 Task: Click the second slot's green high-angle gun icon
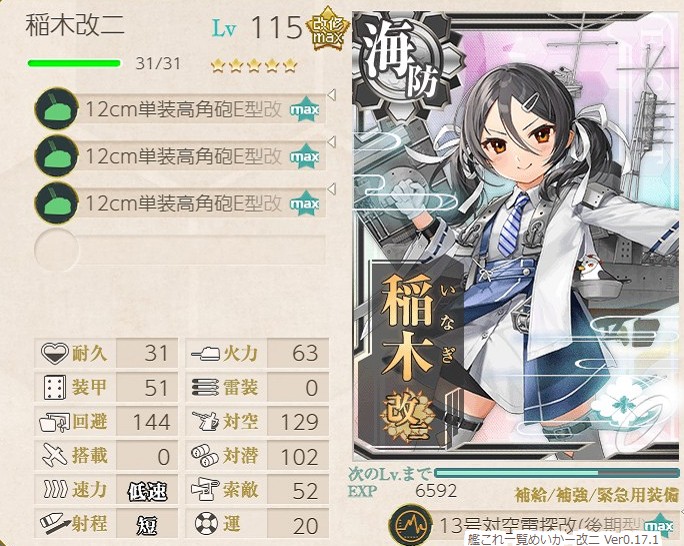pos(56,156)
